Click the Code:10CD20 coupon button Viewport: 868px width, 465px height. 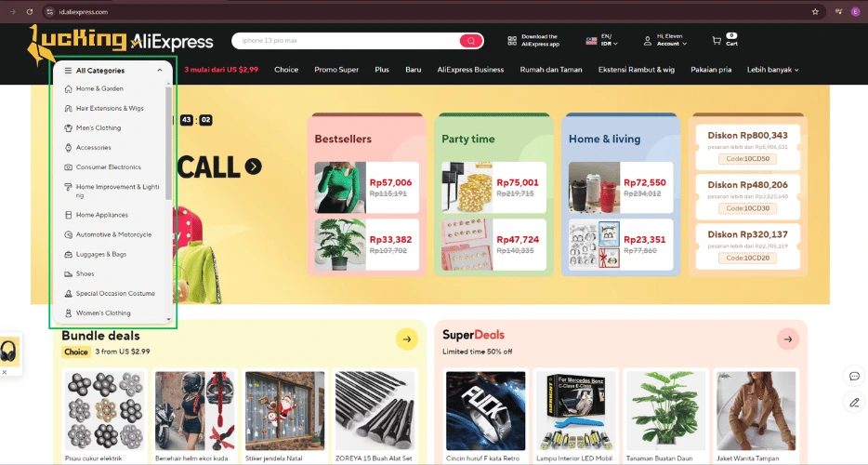(748, 258)
